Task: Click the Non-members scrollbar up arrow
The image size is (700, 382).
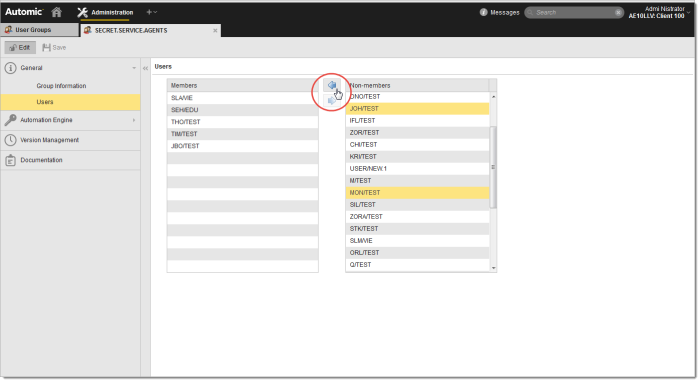Action: 493,96
